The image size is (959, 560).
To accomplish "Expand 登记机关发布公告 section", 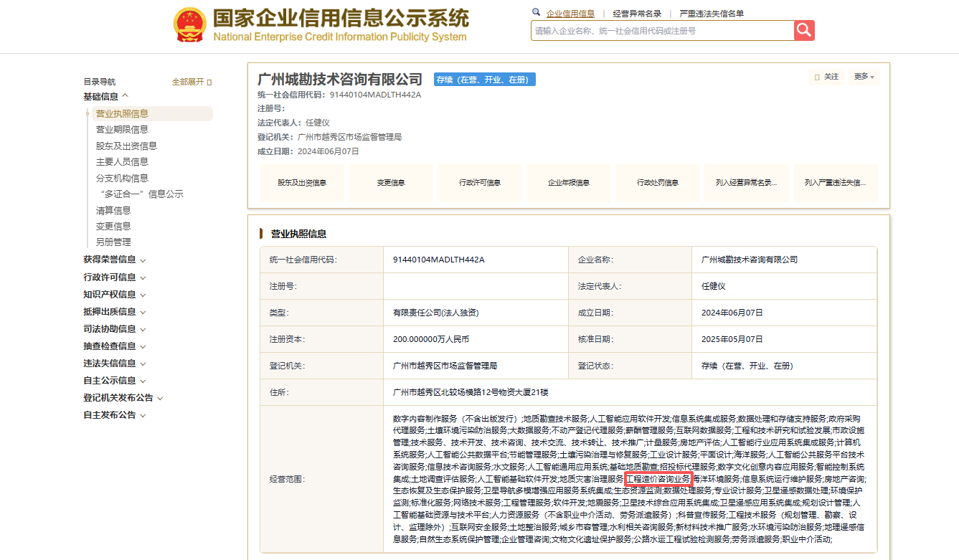I will [123, 398].
